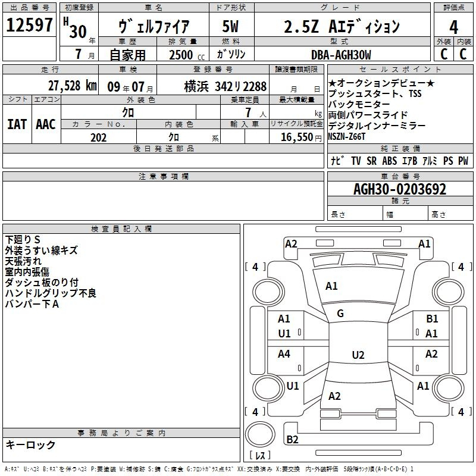Click the color number 202 cell
This screenshot has height=476, width=476.
[x=99, y=137]
